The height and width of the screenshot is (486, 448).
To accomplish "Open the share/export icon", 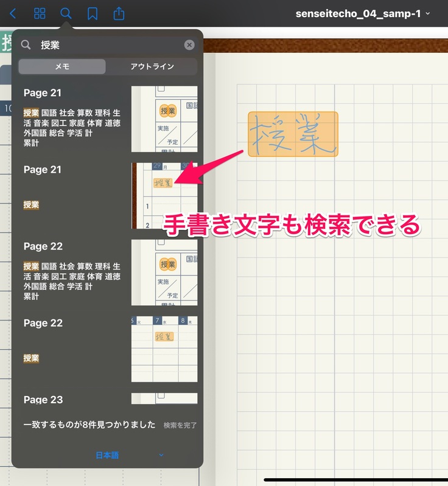I will [x=119, y=13].
